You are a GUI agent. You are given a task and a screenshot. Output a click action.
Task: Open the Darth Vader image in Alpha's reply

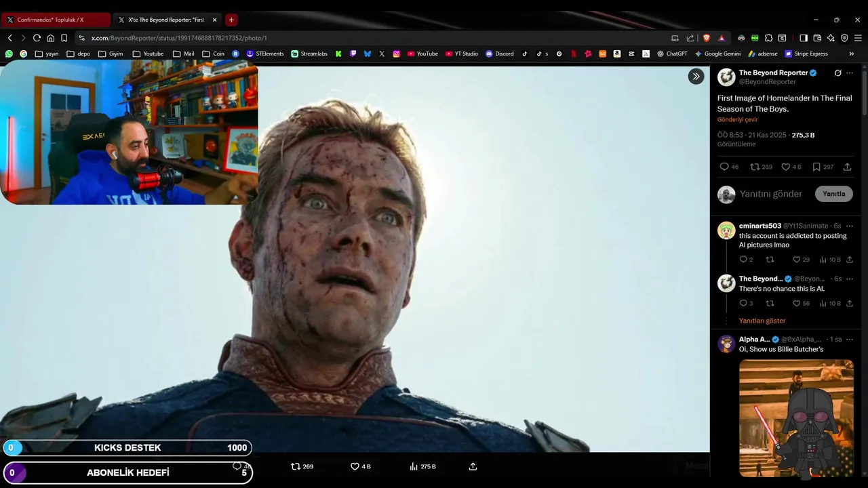(796, 418)
